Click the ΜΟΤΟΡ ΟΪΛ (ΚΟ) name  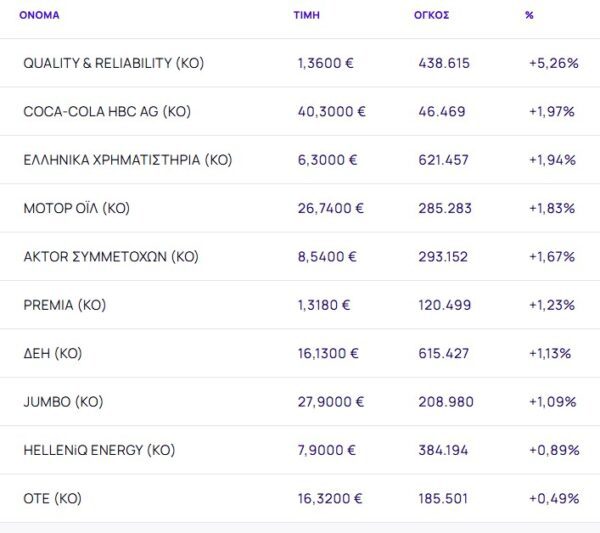(77, 208)
